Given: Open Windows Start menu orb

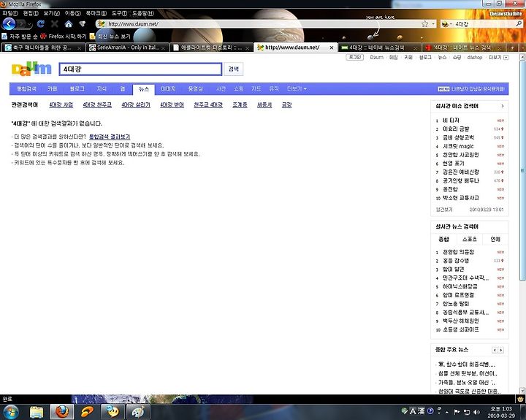Looking at the screenshot, I should click(x=11, y=412).
